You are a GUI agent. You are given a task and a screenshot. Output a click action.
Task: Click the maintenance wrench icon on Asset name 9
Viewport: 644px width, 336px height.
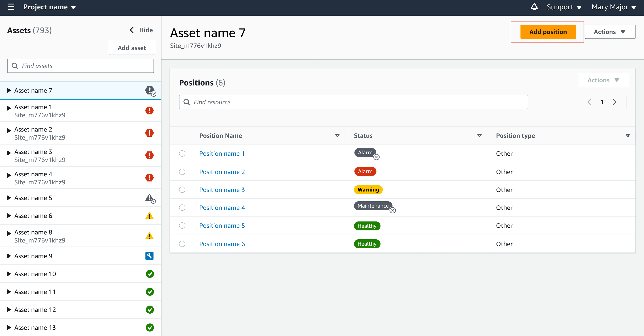point(149,256)
